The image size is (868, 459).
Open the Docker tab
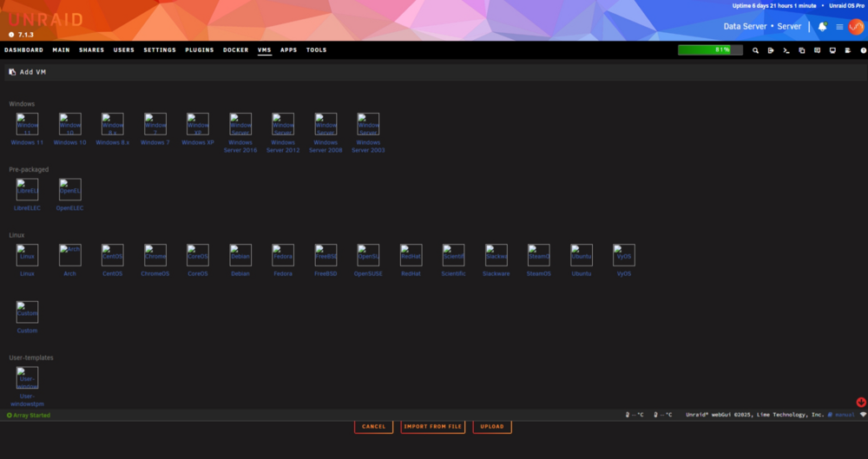(236, 49)
